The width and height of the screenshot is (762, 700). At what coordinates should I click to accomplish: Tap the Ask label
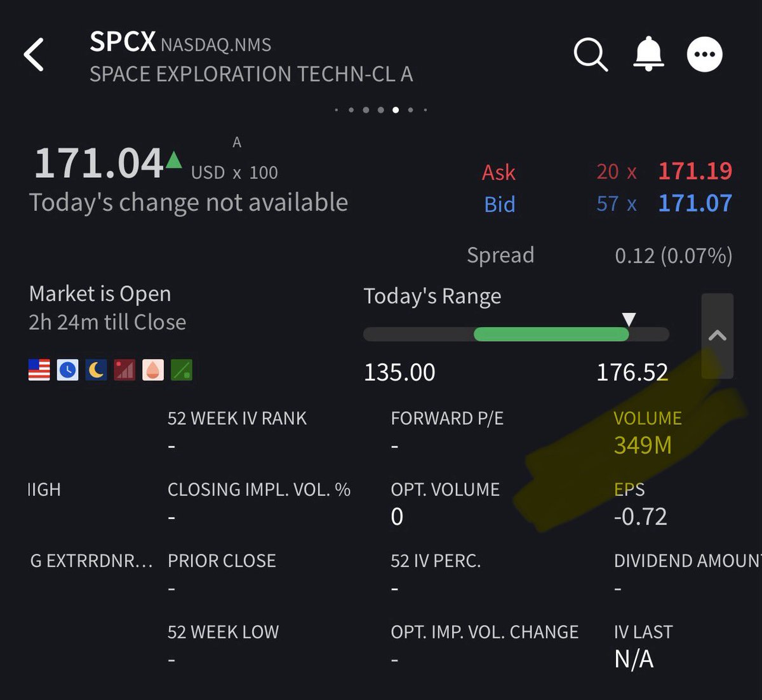pyautogui.click(x=498, y=172)
